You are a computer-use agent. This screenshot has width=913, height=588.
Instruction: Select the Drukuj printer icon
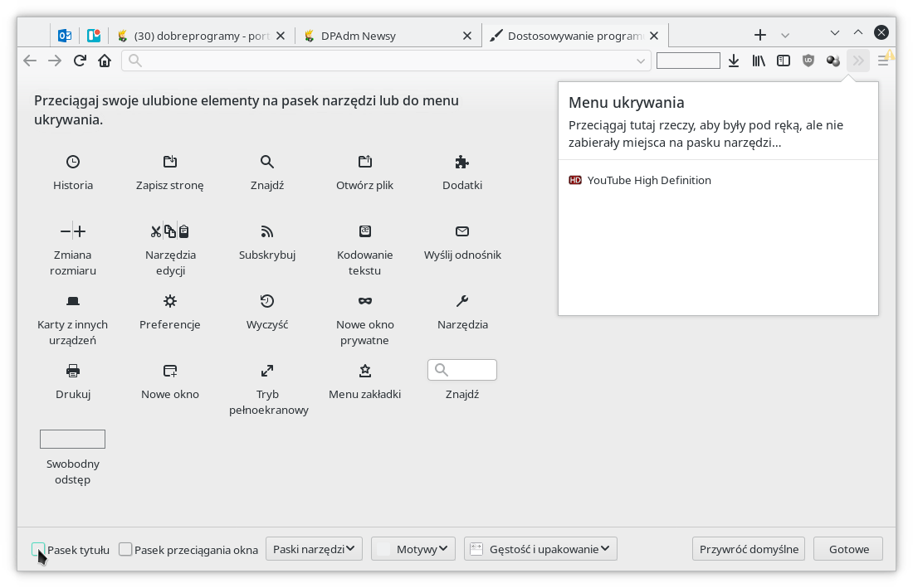tap(73, 371)
